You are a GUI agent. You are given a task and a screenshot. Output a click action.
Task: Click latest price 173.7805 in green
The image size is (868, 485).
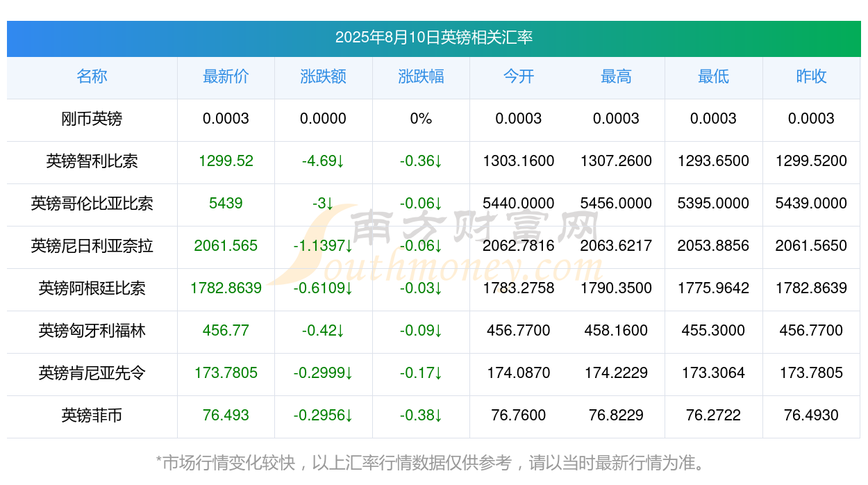tap(226, 373)
